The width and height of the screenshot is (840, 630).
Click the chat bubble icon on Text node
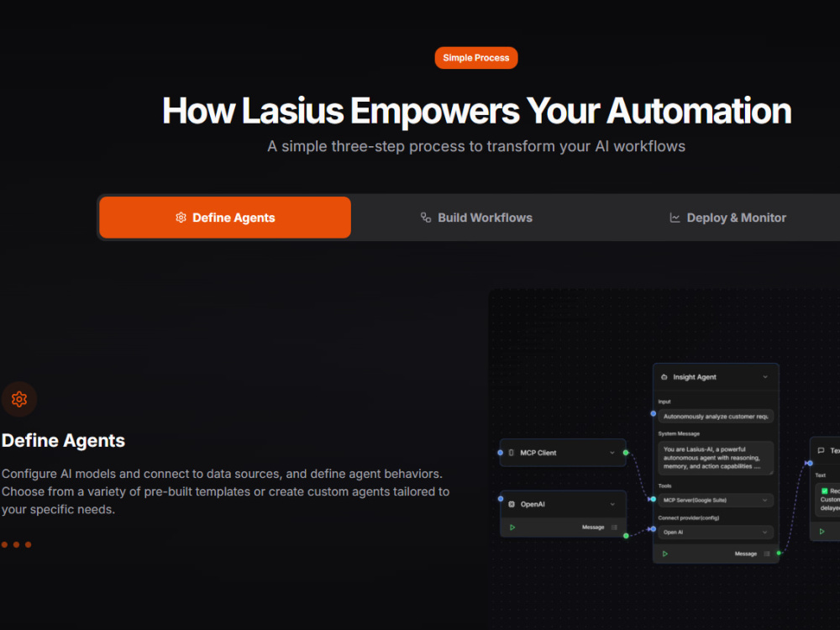click(821, 450)
